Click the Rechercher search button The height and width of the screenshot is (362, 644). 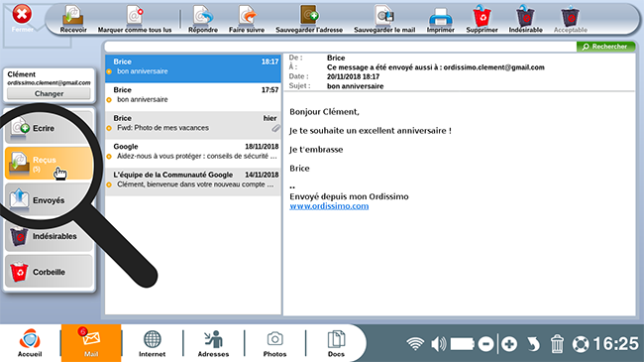pyautogui.click(x=605, y=47)
